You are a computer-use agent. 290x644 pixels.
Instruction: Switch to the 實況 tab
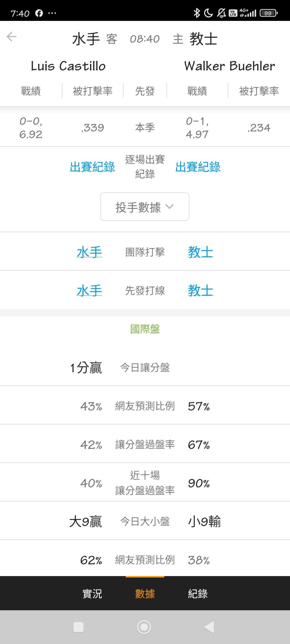[92, 594]
